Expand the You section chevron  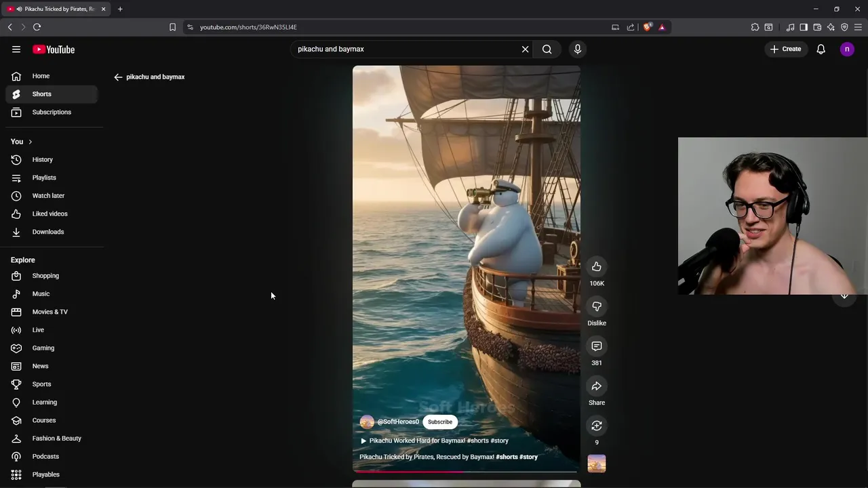tap(30, 142)
